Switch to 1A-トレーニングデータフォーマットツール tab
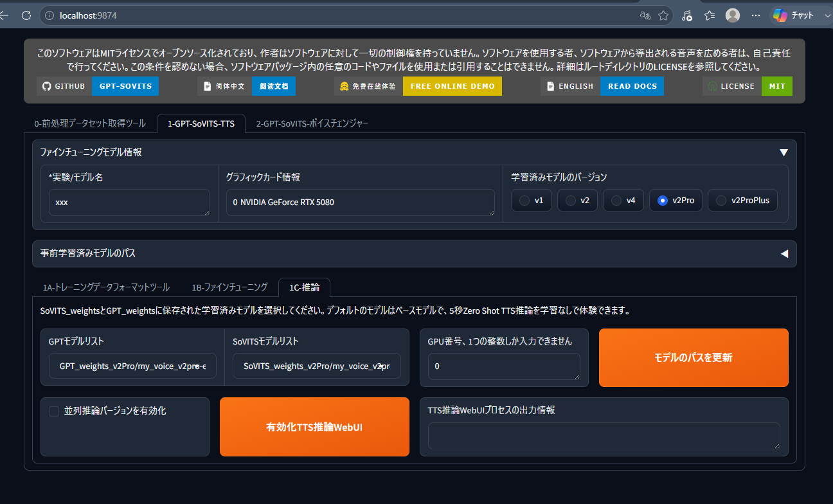Image resolution: width=833 pixels, height=504 pixels. click(106, 287)
